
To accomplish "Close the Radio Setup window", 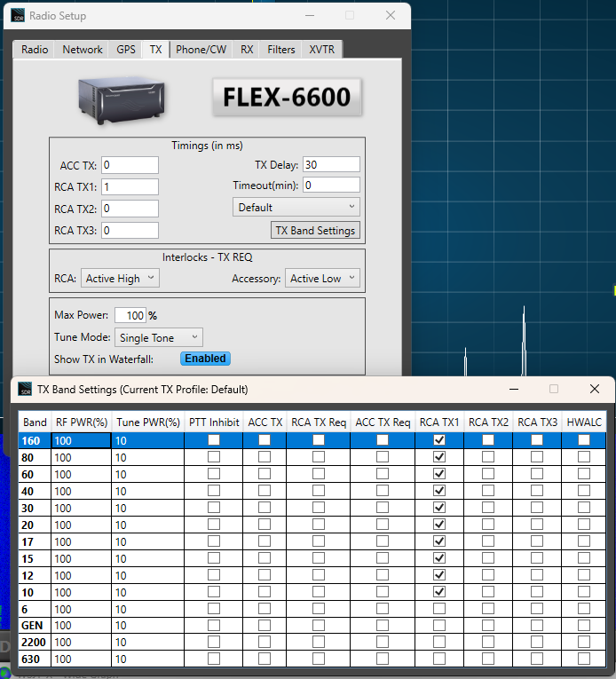I will (x=391, y=15).
